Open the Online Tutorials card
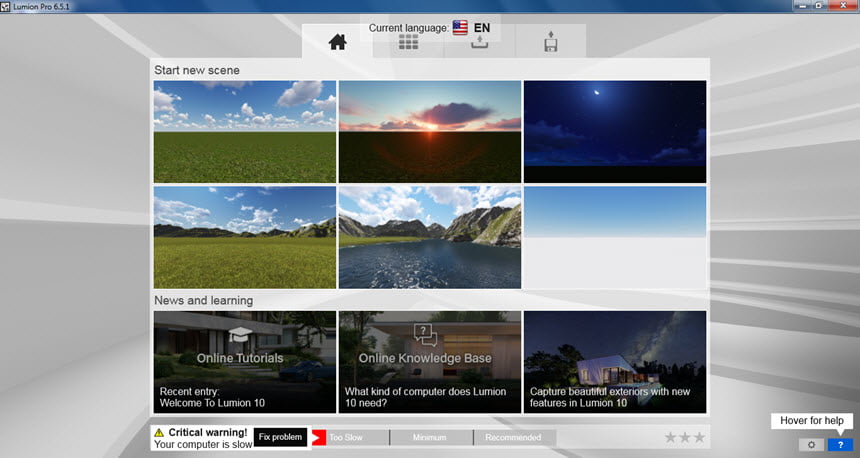The width and height of the screenshot is (860, 458). pyautogui.click(x=245, y=362)
